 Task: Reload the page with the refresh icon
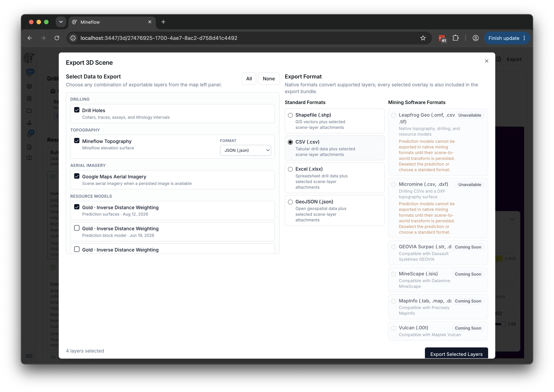(x=57, y=38)
